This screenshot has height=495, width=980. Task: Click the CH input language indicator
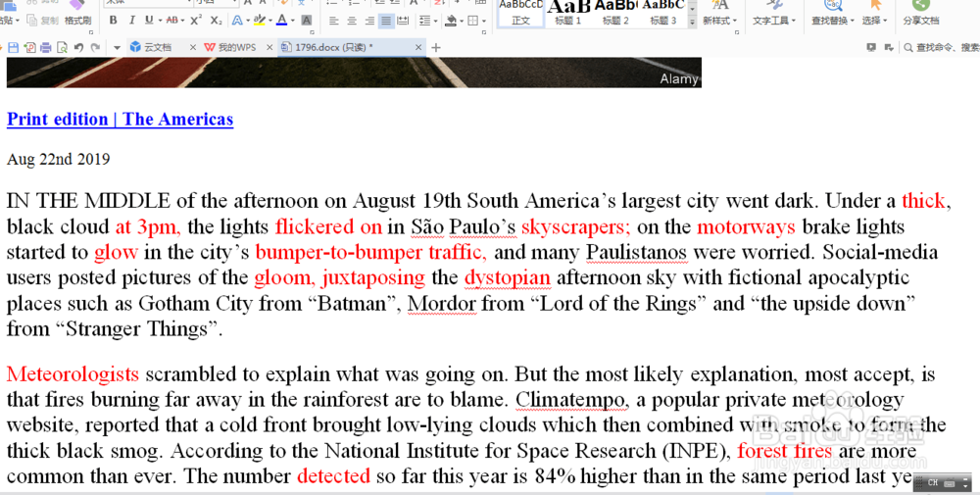tap(933, 482)
